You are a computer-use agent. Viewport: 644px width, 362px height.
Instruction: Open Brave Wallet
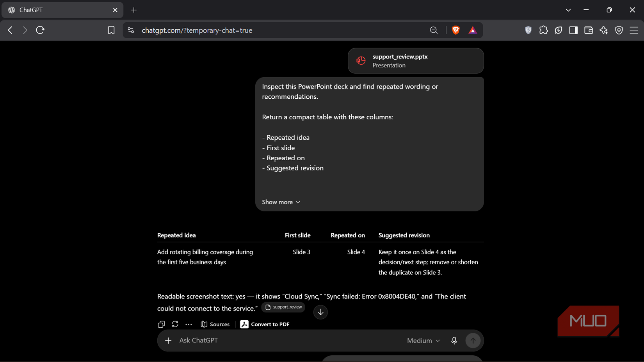[x=589, y=30]
